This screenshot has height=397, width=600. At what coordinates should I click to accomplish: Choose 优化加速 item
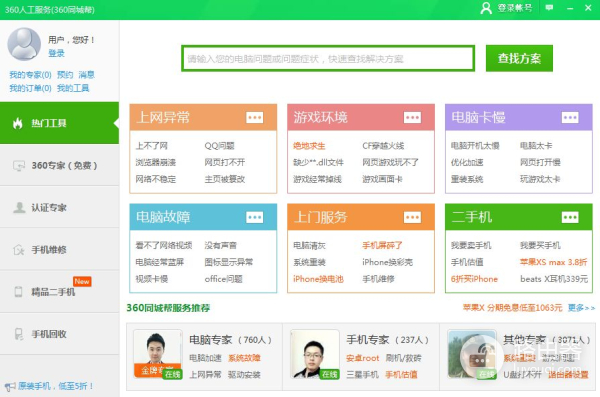(x=467, y=162)
